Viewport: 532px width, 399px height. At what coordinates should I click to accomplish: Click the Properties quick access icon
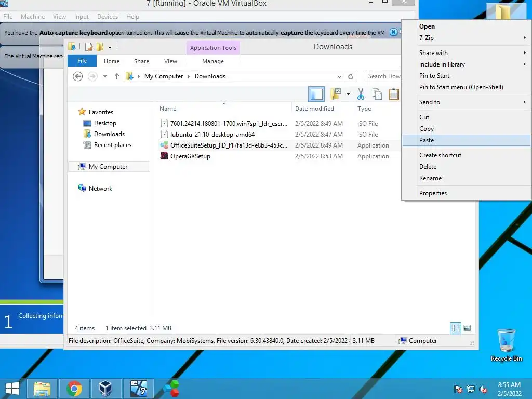pos(89,47)
